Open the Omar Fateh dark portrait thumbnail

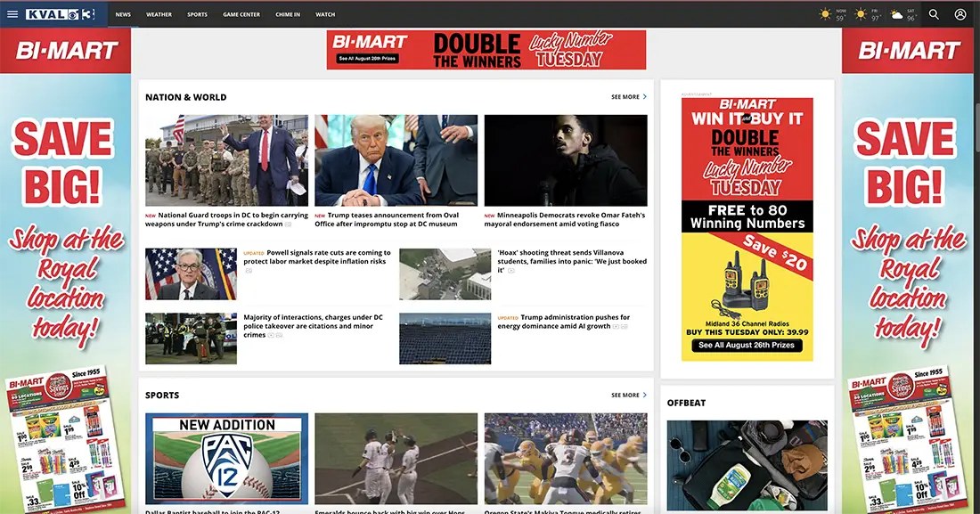coord(566,160)
